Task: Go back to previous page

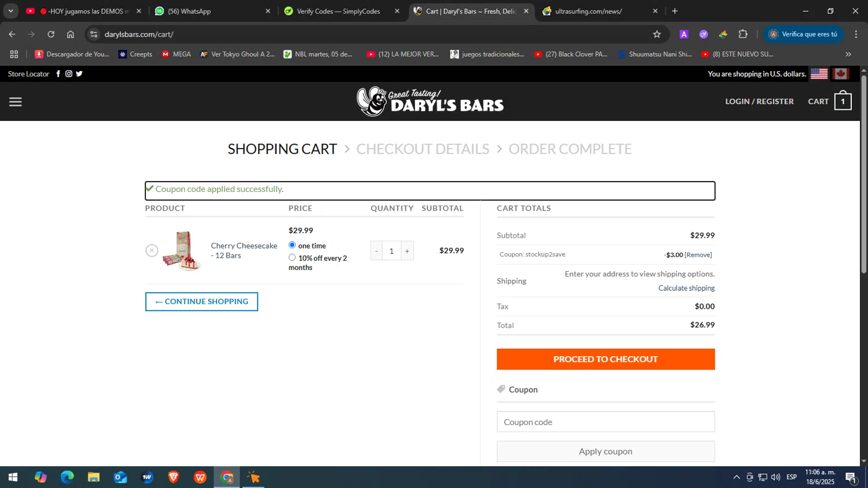Action: pos(12,34)
